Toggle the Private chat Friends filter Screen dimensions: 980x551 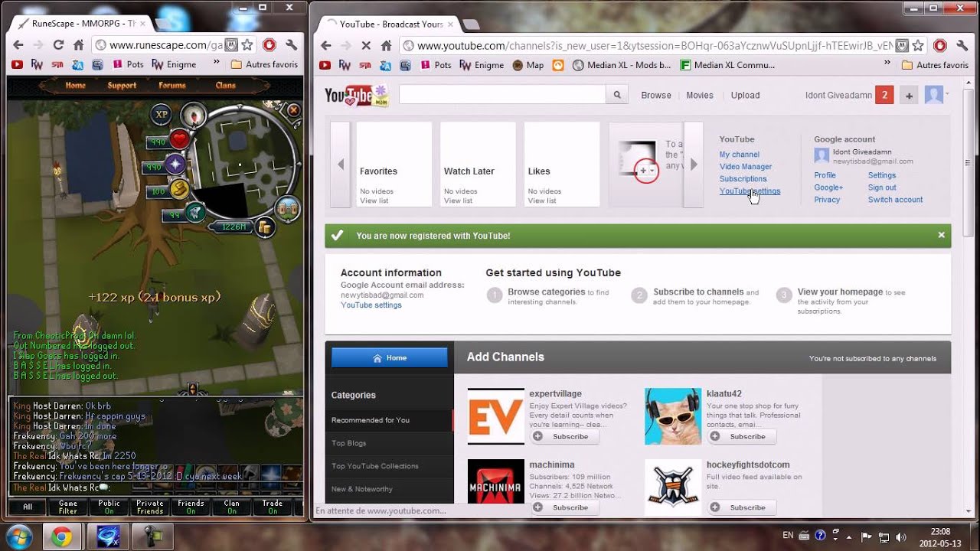point(150,507)
